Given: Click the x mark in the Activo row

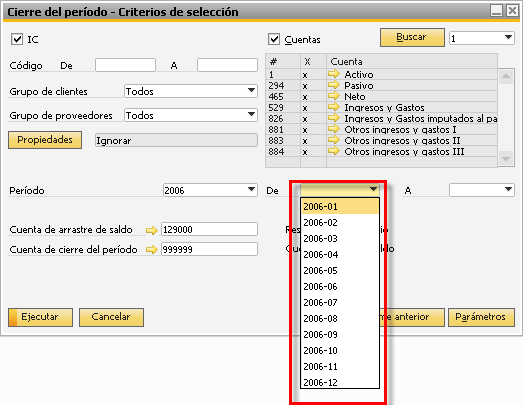Looking at the screenshot, I should click(305, 75).
